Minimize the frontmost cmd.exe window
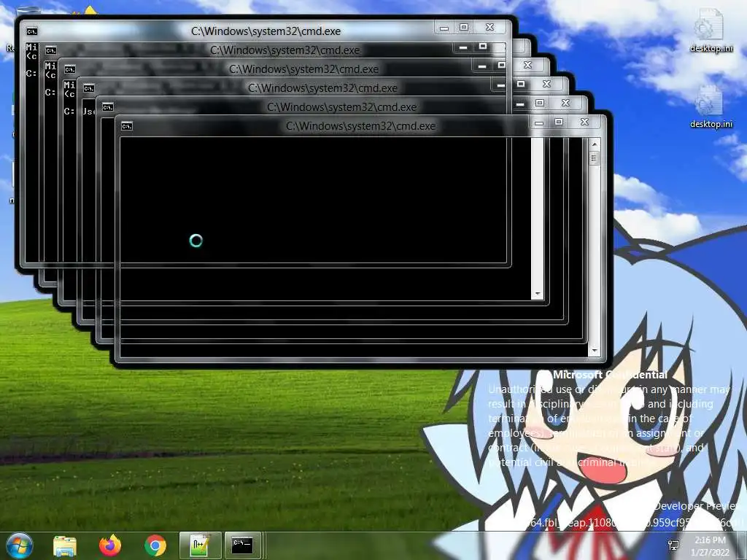Screen dimensions: 747x560 (x=539, y=122)
